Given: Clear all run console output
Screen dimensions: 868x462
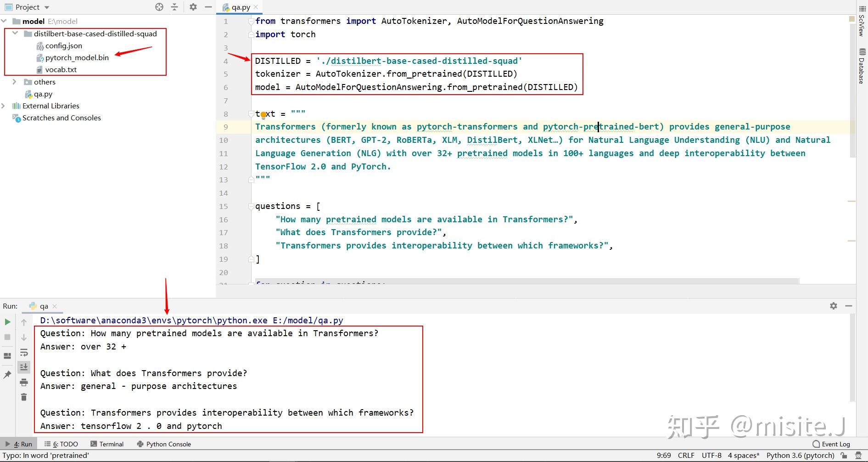Looking at the screenshot, I should pyautogui.click(x=24, y=397).
